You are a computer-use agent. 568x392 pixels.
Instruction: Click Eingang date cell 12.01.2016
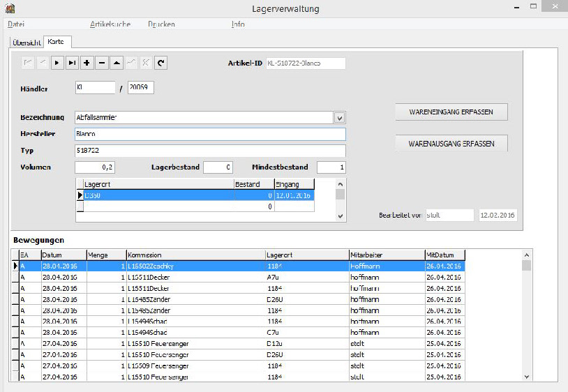click(x=294, y=195)
